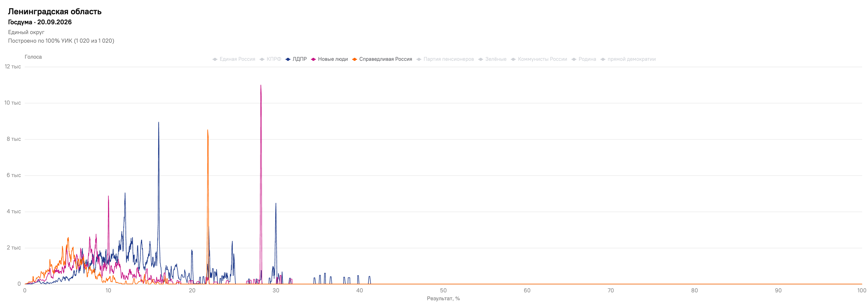Click the grey Родина legend marker
Image resolution: width=868 pixels, height=305 pixels.
(x=574, y=59)
